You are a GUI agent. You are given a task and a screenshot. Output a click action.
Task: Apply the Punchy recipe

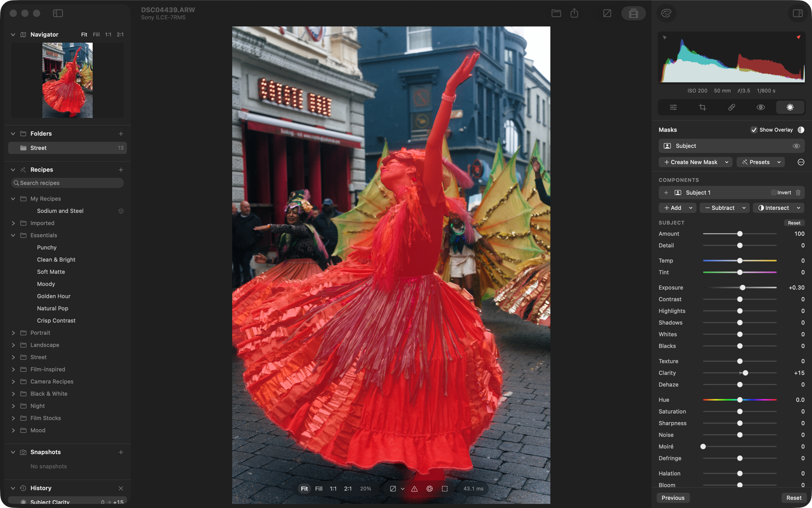pos(47,248)
